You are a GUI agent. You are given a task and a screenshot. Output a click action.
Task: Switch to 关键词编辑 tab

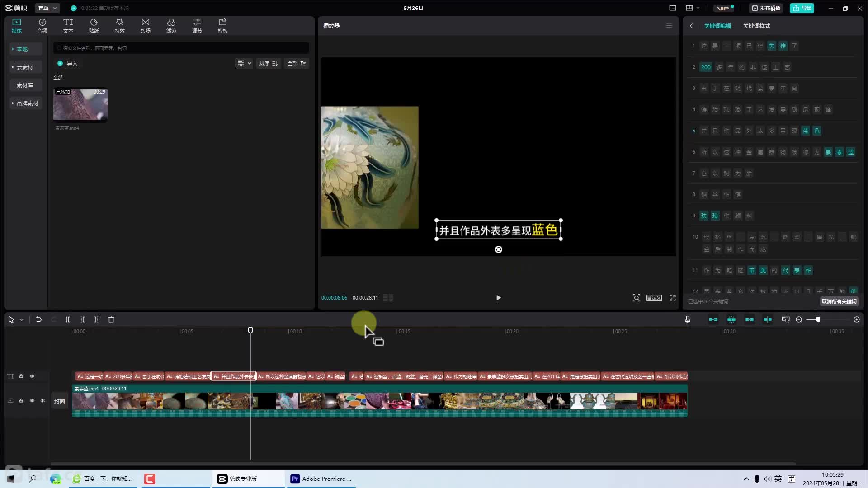(x=717, y=26)
